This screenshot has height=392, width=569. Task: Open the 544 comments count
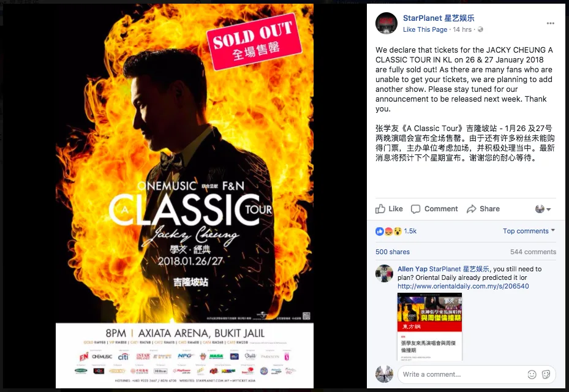pyautogui.click(x=533, y=252)
